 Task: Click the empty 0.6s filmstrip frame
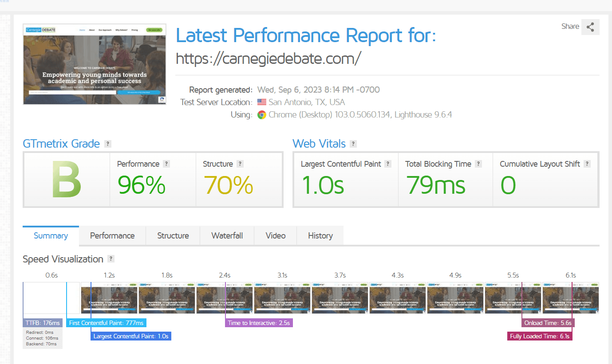pyautogui.click(x=51, y=298)
